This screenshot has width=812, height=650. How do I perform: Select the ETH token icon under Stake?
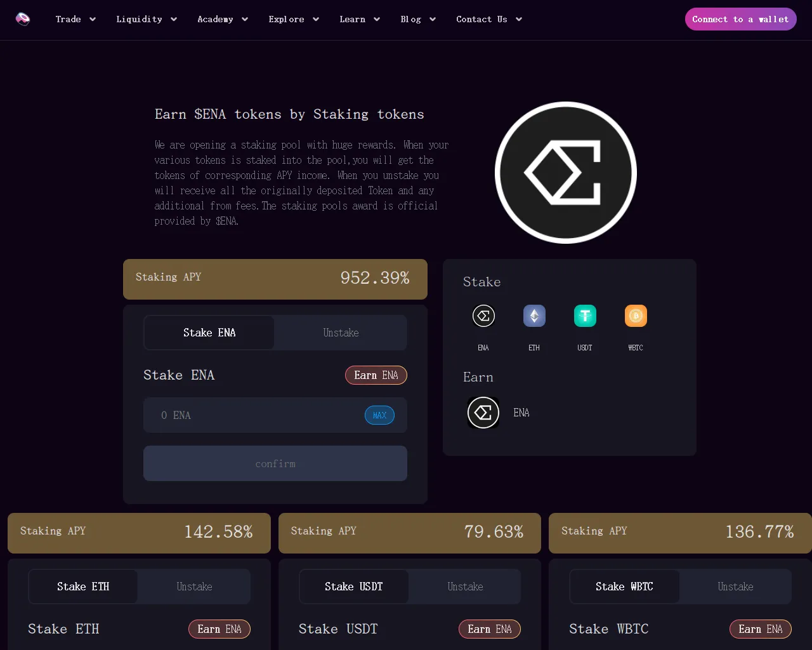click(534, 315)
